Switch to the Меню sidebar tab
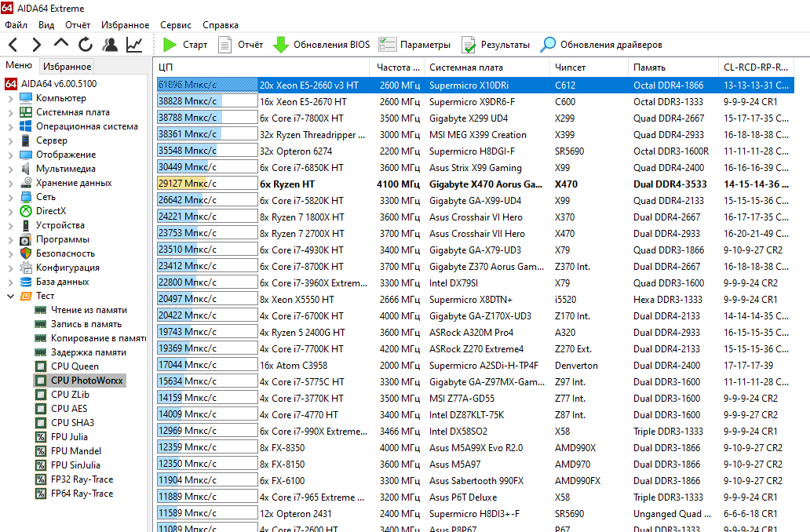Image resolution: width=810 pixels, height=532 pixels. click(x=19, y=65)
